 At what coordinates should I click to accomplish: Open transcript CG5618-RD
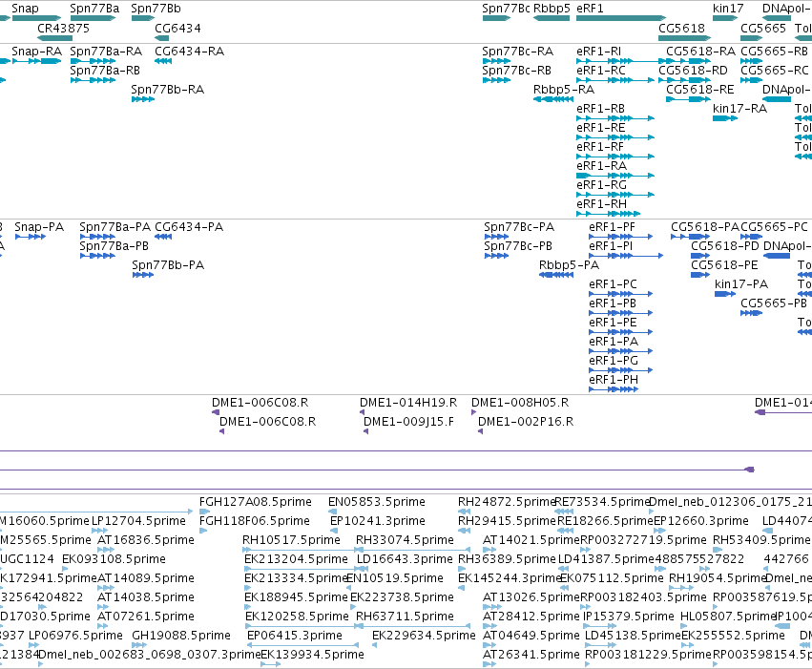click(x=684, y=80)
